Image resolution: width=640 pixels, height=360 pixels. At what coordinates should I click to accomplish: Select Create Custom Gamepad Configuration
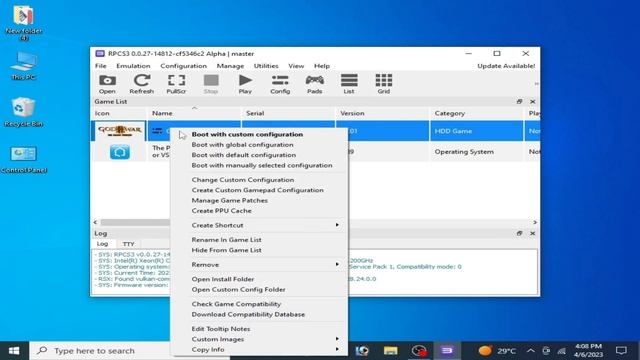click(x=259, y=190)
